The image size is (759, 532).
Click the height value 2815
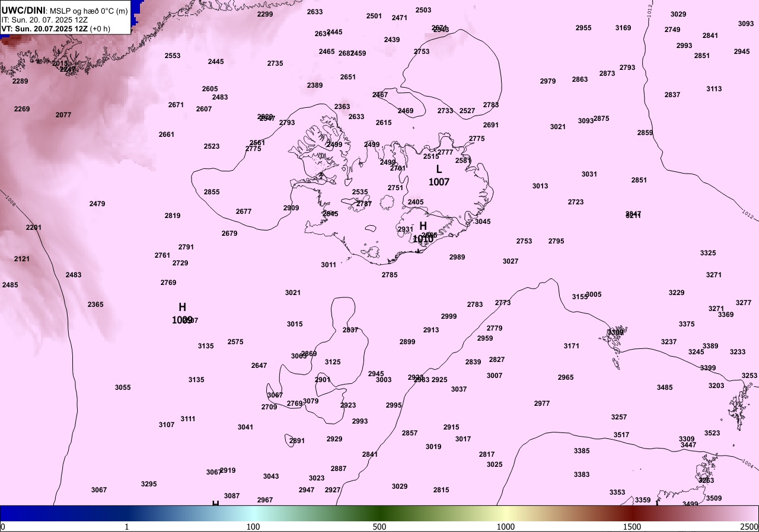point(441,490)
